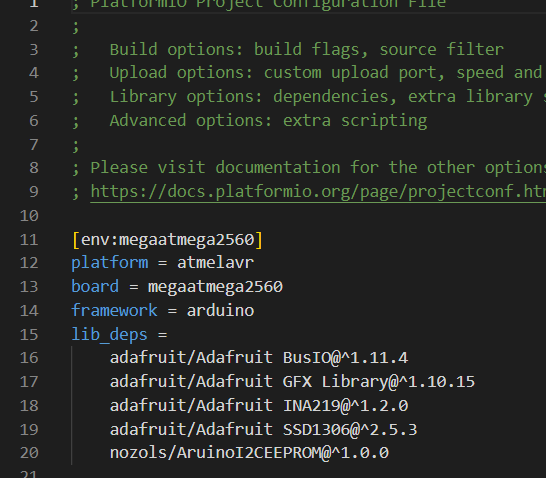This screenshot has width=546, height=478.
Task: Open the docs.platformio.org projectconf link
Action: pos(318,191)
